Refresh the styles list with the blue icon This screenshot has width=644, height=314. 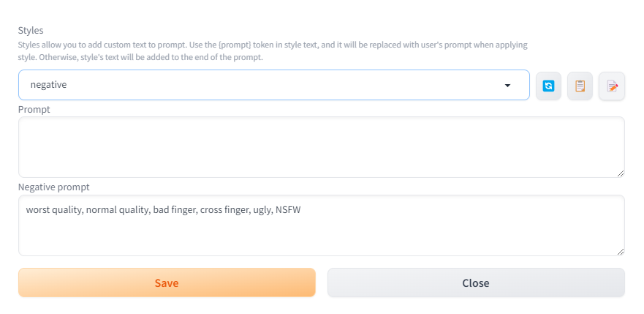point(548,86)
